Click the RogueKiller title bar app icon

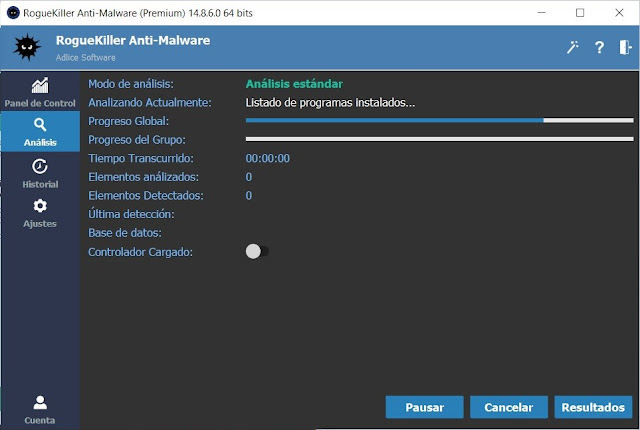13,13
